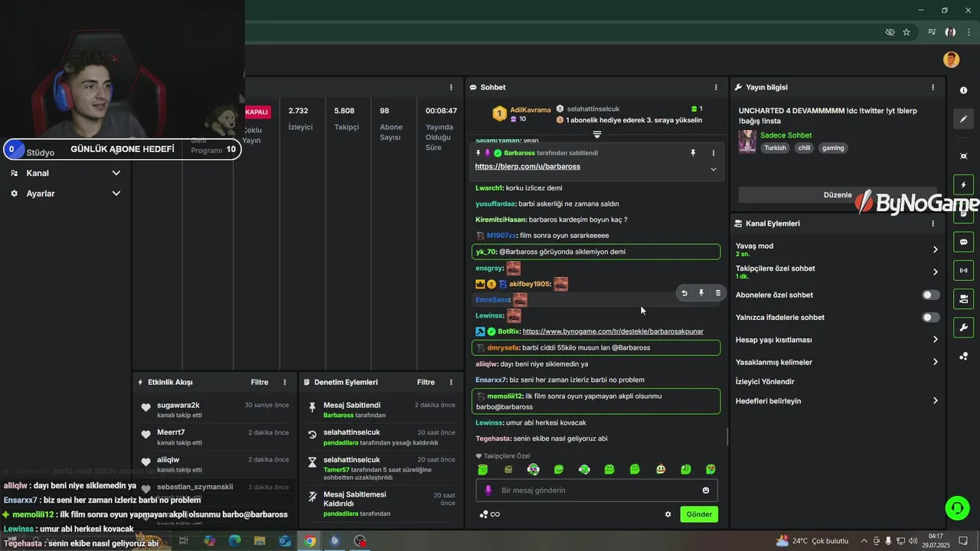Toggle the broadcast signal panel icon in sidebar
This screenshot has height=551, width=980.
pyautogui.click(x=963, y=270)
